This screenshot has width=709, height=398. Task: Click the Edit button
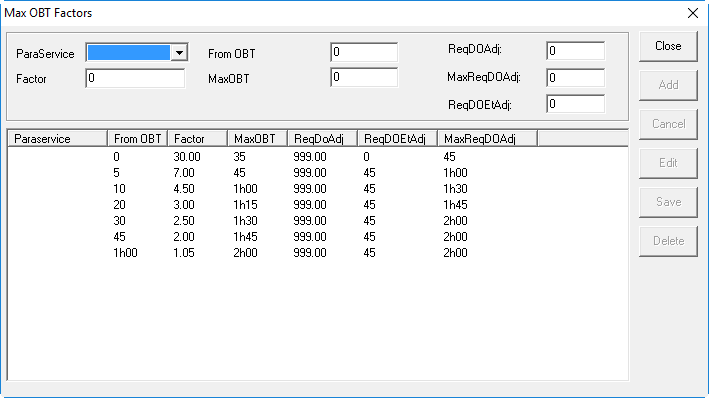click(x=668, y=163)
